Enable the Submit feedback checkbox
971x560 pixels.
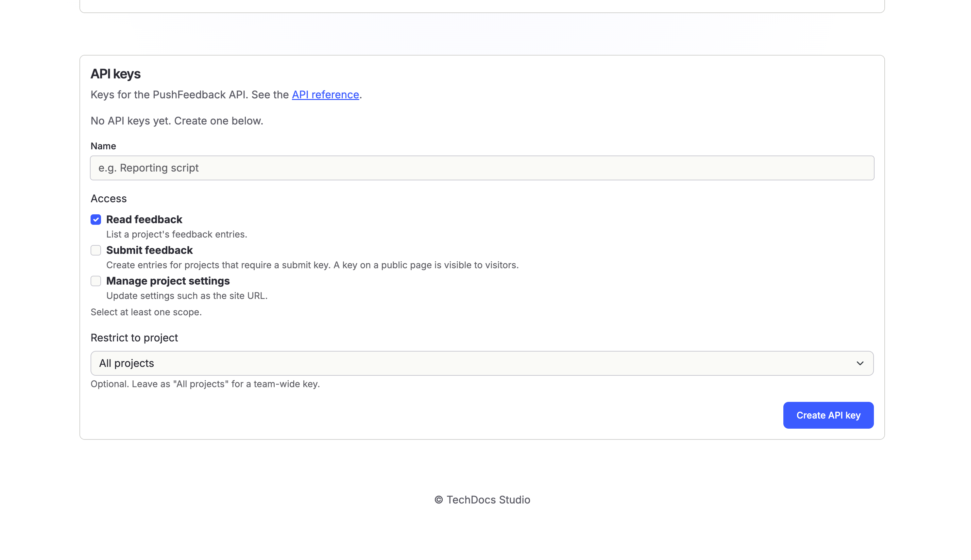(96, 250)
